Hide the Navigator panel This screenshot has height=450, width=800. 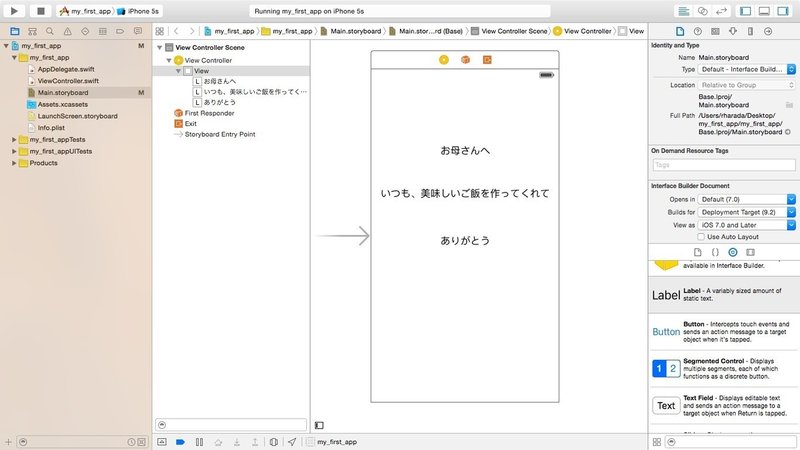coord(745,11)
